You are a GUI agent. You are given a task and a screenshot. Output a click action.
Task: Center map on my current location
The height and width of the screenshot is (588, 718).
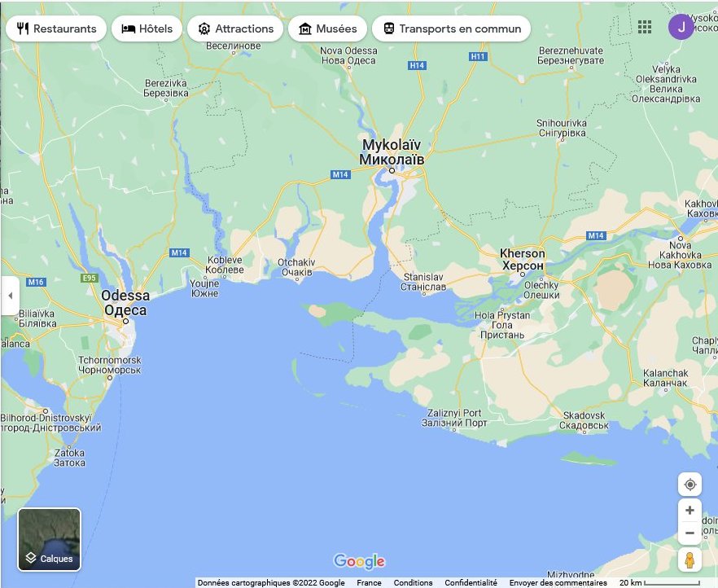[x=690, y=485]
